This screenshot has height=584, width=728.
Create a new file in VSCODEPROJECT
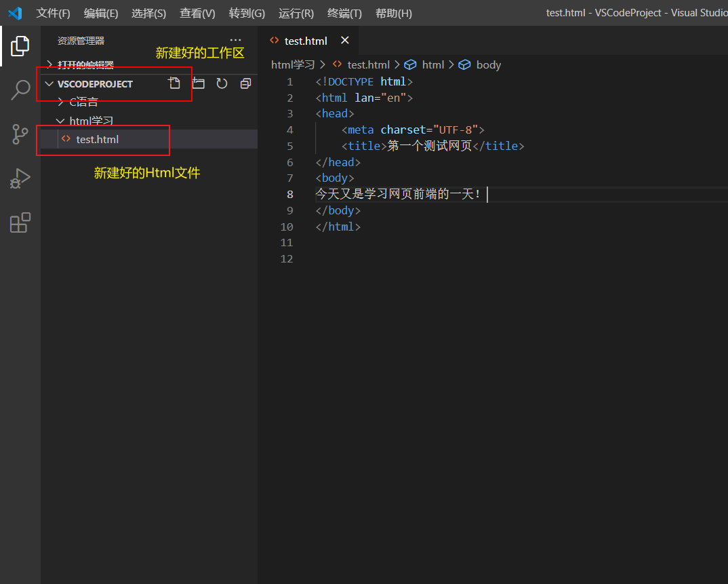(174, 82)
